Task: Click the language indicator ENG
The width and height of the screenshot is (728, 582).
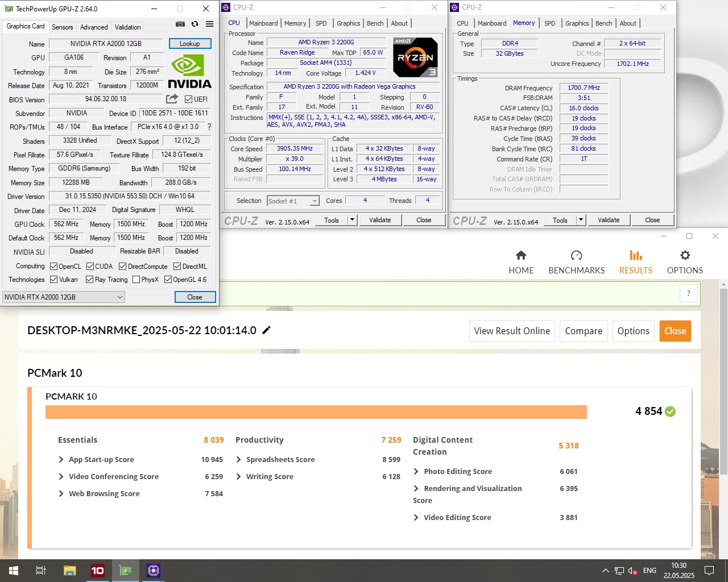Action: 650,571
